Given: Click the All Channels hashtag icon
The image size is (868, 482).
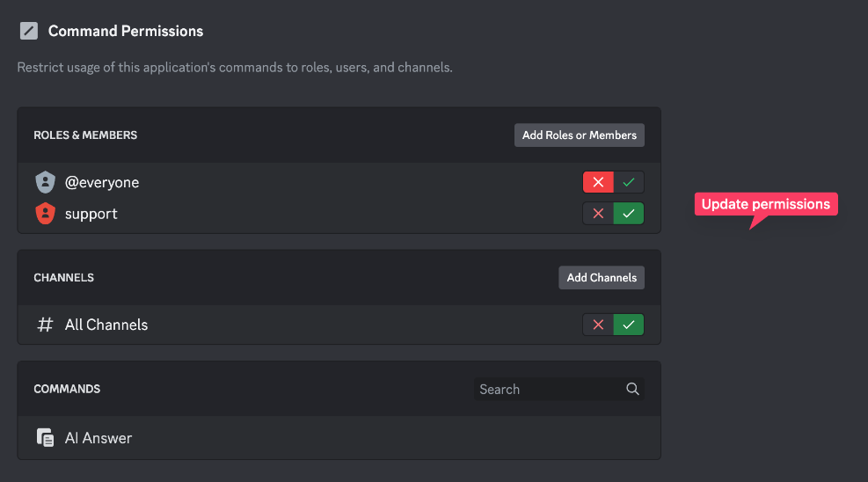Looking at the screenshot, I should point(45,325).
